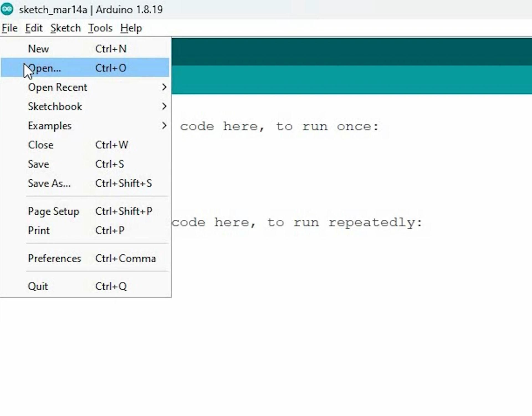Image resolution: width=532 pixels, height=416 pixels.
Task: Quit Arduino via the Quit entry
Action: point(85,286)
